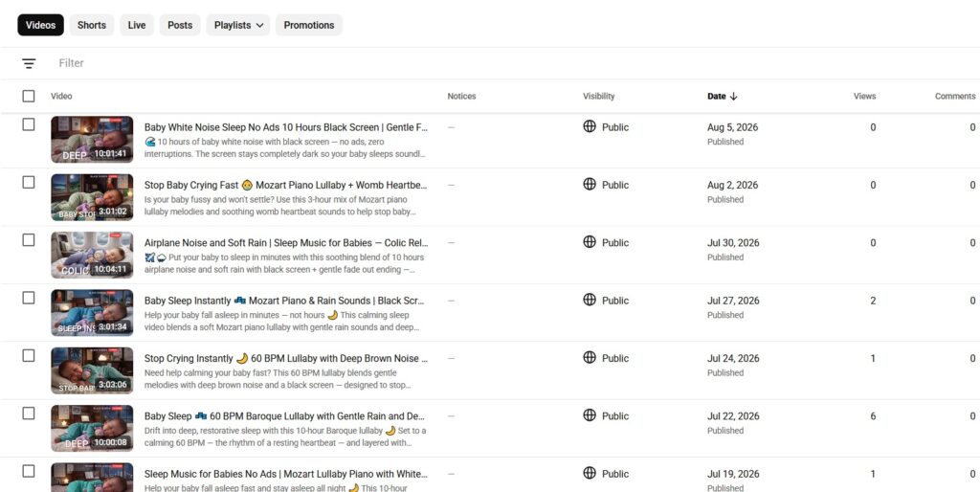Click the Jul 24, 2026 date cell
This screenshot has height=492, width=980.
pyautogui.click(x=733, y=358)
